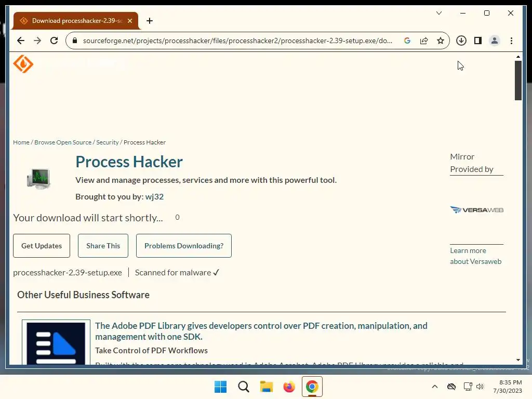
Task: Click the Take Control of PDF Workflows text
Action: 151,351
